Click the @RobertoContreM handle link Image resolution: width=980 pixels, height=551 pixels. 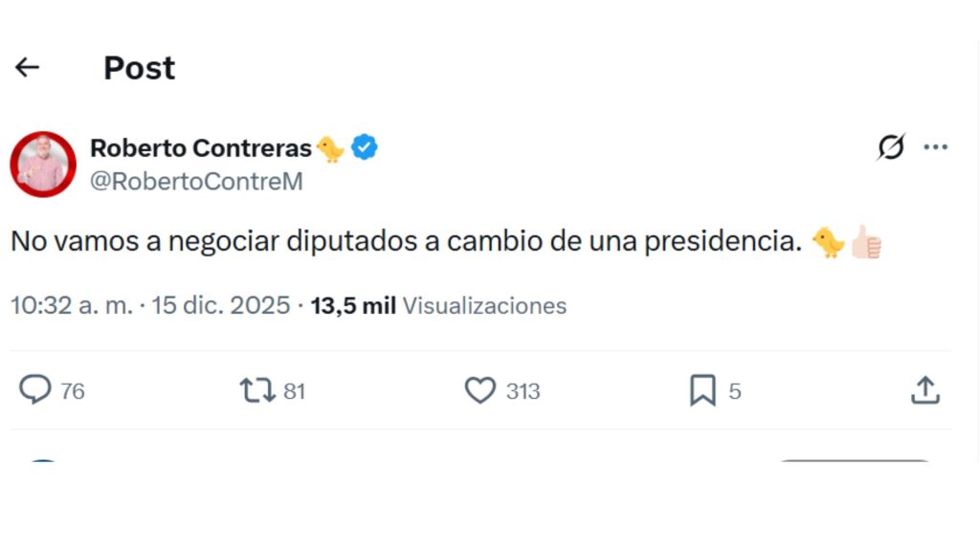(x=196, y=181)
